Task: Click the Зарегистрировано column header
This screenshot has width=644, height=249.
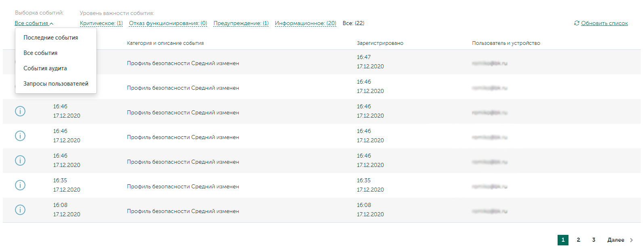Action: coord(380,43)
